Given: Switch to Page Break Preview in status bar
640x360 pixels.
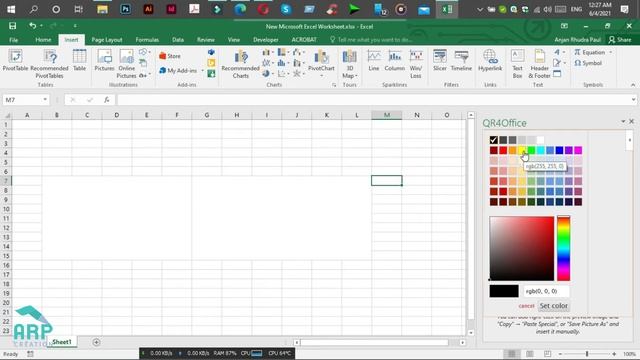Looking at the screenshot, I should pos(547,353).
